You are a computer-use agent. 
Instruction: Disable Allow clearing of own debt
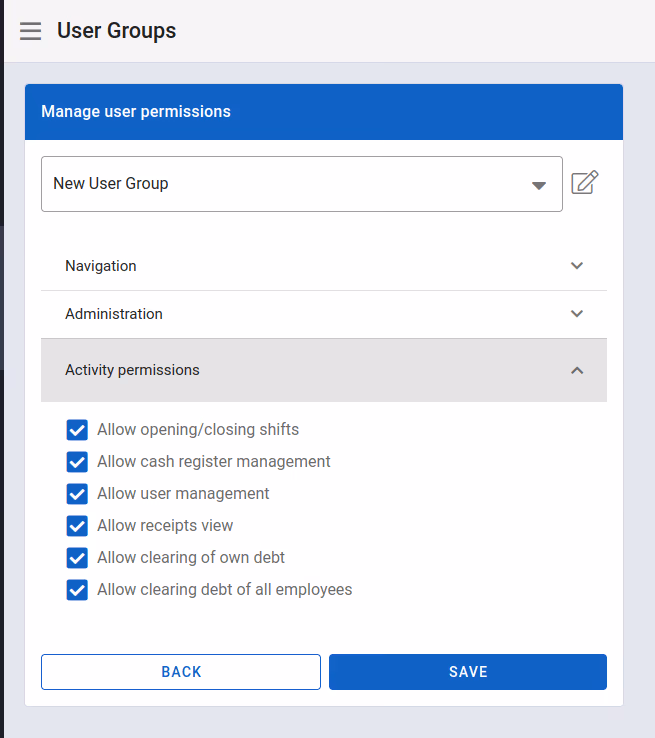pyautogui.click(x=77, y=558)
